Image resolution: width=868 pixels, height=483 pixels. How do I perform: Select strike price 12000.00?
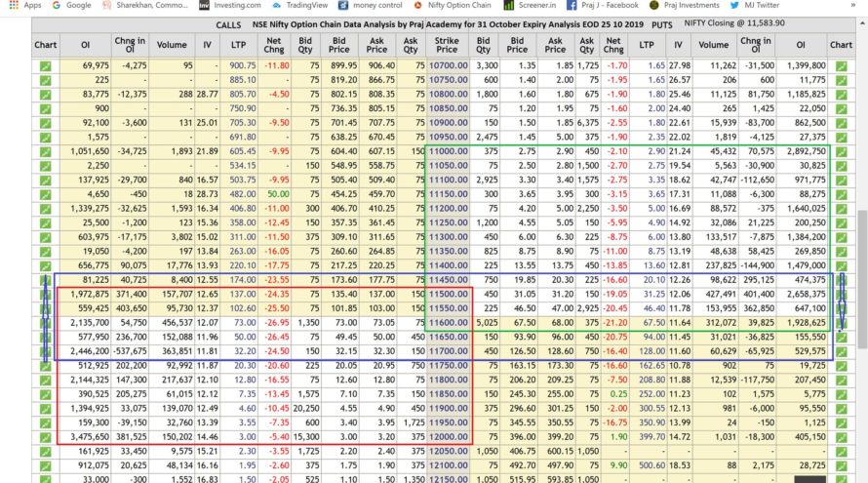pyautogui.click(x=449, y=437)
